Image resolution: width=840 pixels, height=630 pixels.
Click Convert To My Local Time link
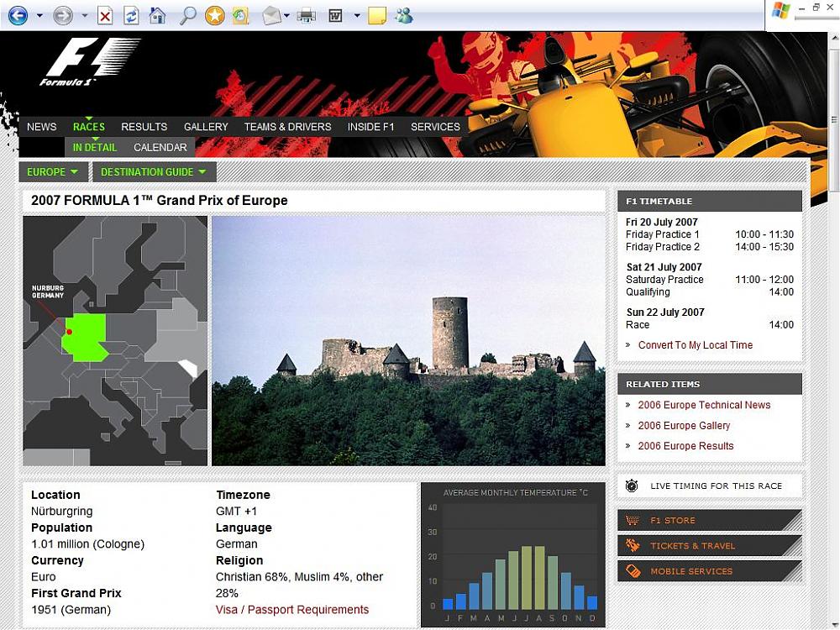click(695, 345)
